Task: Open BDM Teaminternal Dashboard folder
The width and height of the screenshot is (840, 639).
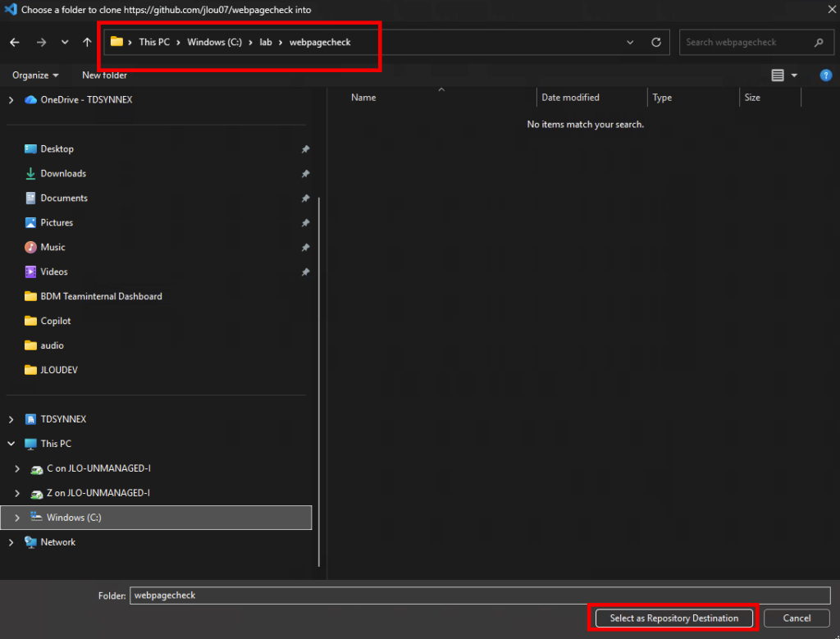Action: click(x=101, y=296)
